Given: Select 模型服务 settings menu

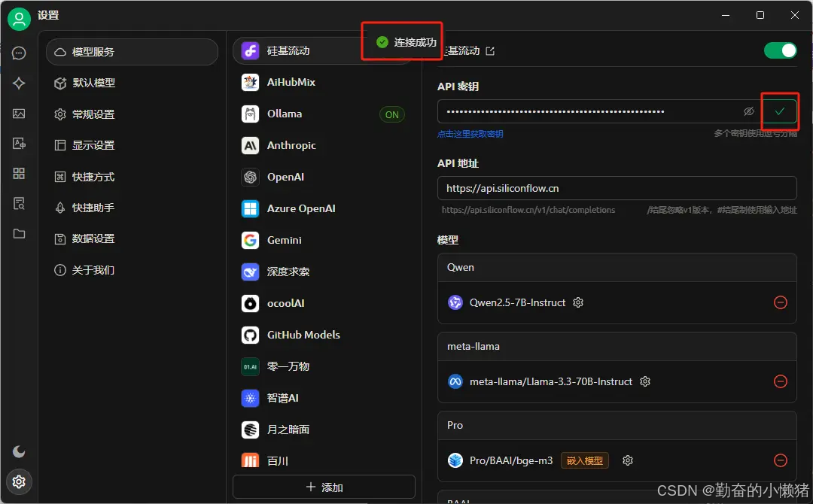Looking at the screenshot, I should pyautogui.click(x=132, y=52).
